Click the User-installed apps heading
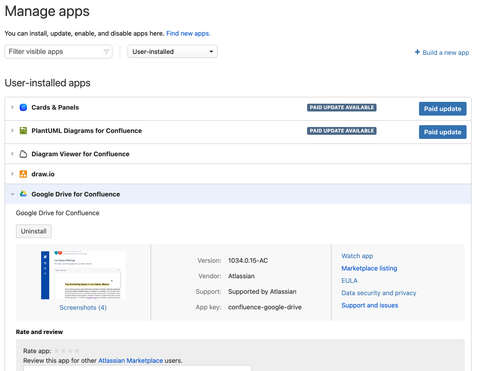 click(47, 83)
